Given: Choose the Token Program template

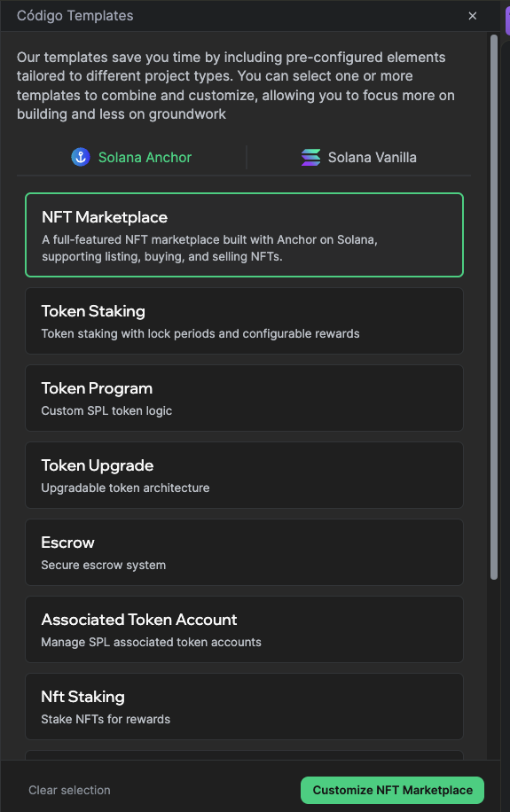Looking at the screenshot, I should (244, 398).
